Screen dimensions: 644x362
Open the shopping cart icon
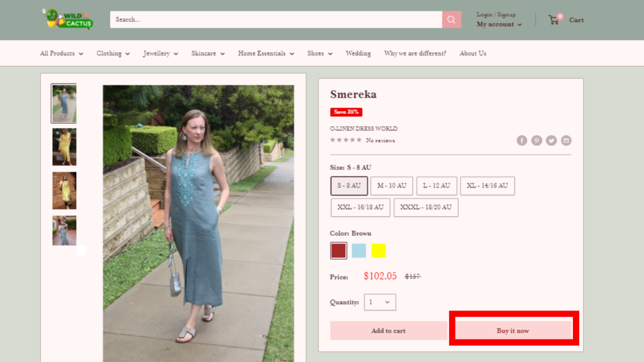(x=554, y=19)
